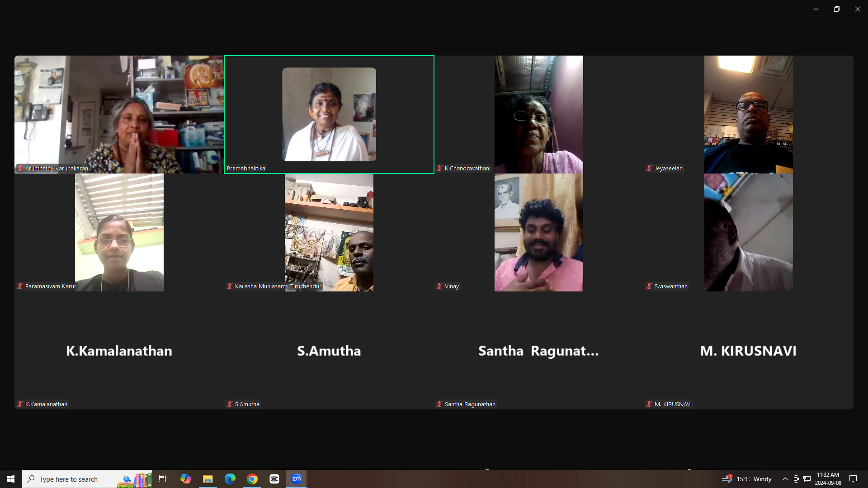
Task: Open the notification center icon
Action: click(x=853, y=479)
